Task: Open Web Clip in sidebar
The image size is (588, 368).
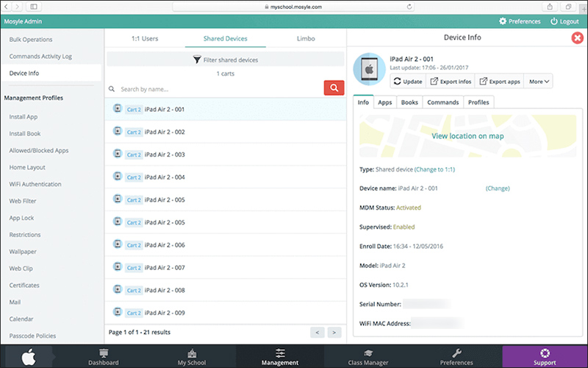Action: point(21,269)
